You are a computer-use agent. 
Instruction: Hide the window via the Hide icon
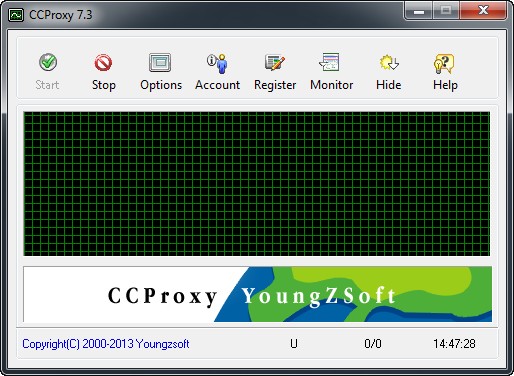389,62
